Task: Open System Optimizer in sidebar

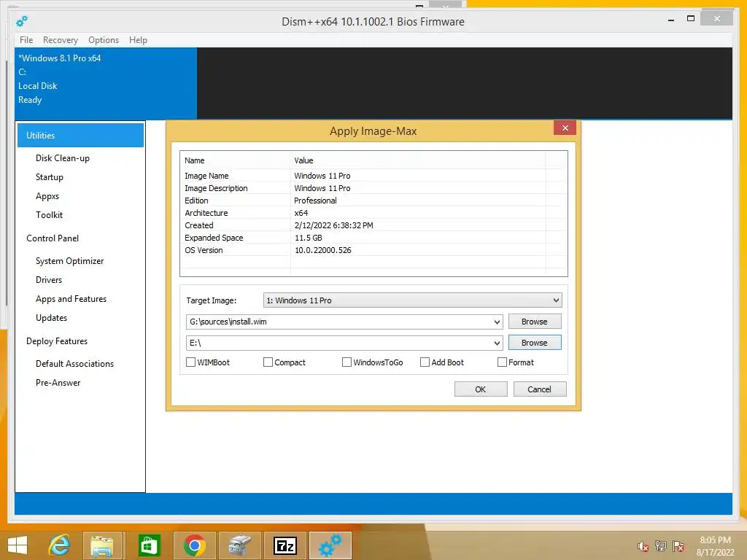Action: (69, 261)
